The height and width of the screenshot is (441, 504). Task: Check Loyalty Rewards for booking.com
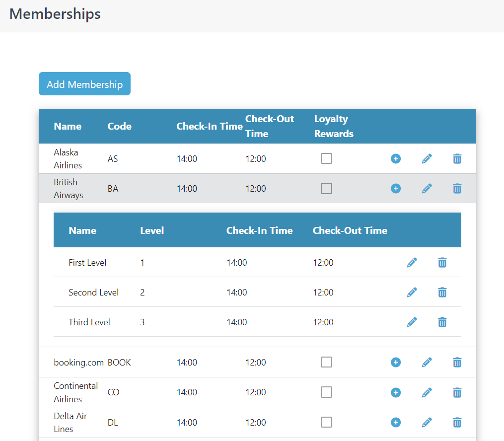(x=326, y=363)
